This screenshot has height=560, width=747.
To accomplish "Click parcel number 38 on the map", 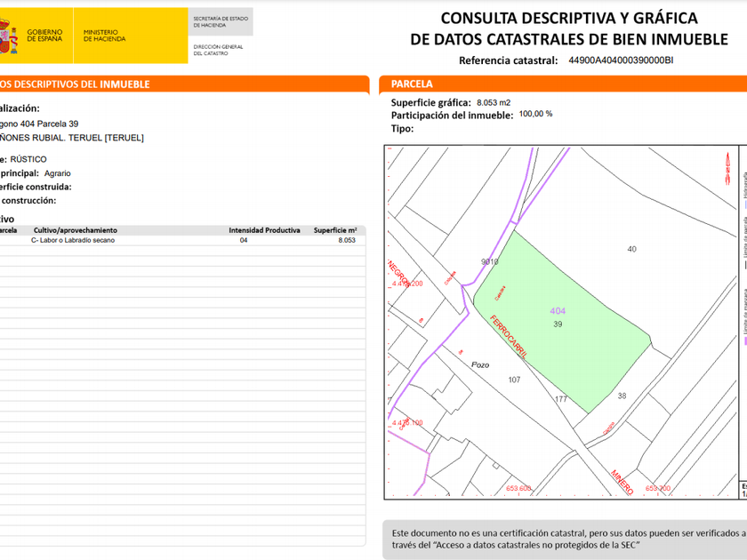I will (622, 396).
